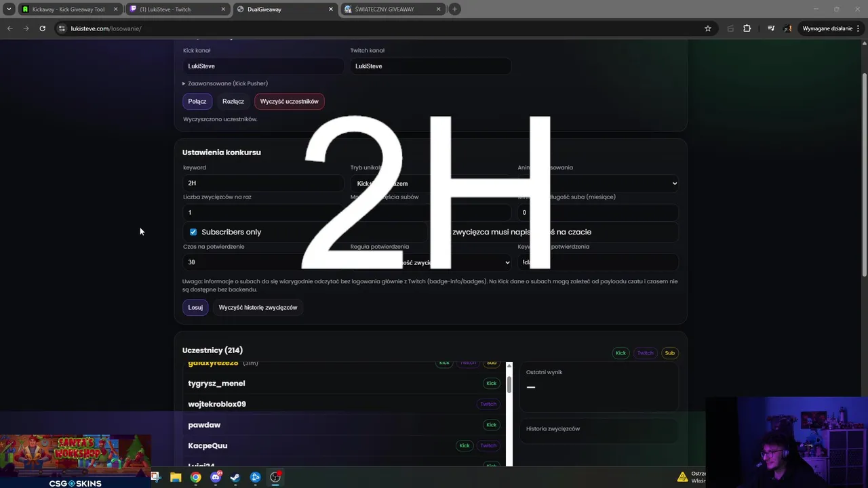The height and width of the screenshot is (488, 868).
Task: Edit the Kick kanał input field
Action: [x=262, y=66]
